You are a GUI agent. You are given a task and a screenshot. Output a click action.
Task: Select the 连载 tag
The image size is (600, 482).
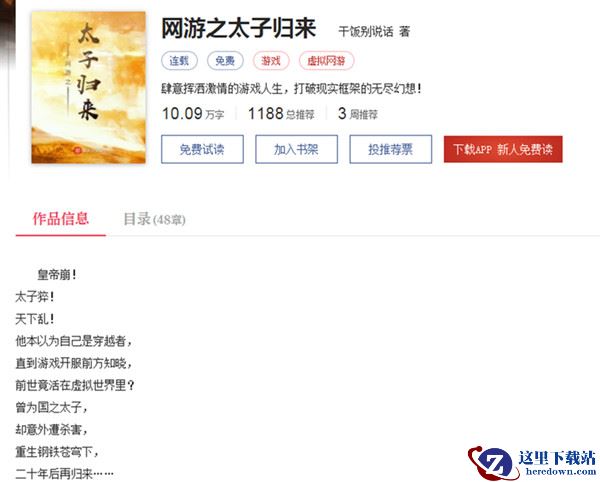pyautogui.click(x=179, y=61)
